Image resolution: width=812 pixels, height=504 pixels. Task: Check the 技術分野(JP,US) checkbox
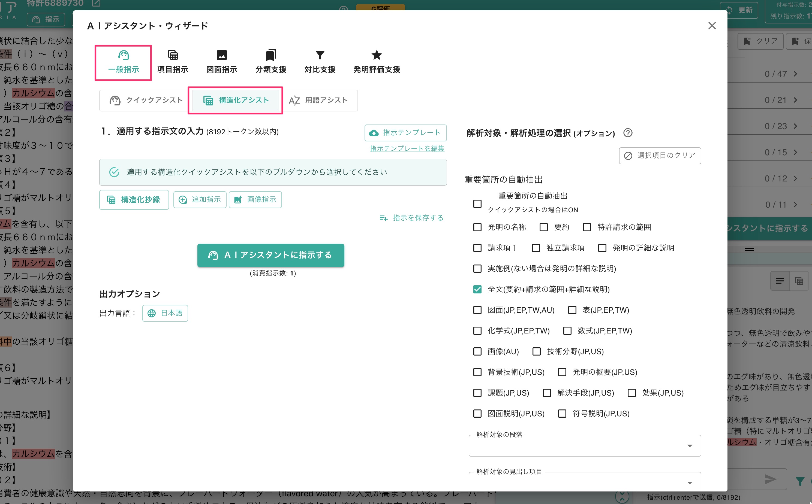coord(536,351)
